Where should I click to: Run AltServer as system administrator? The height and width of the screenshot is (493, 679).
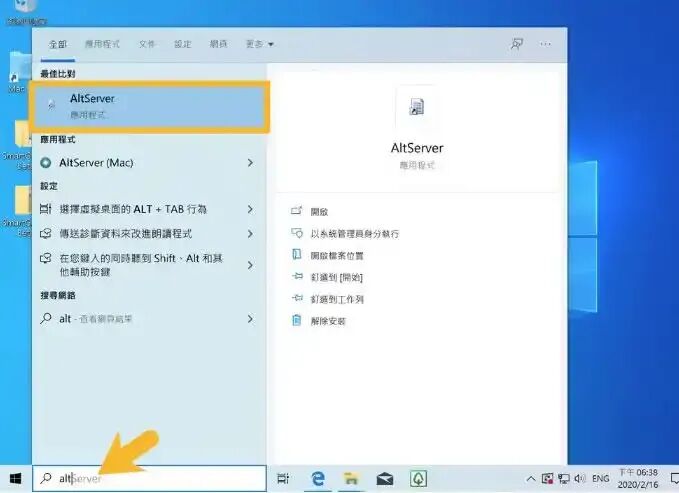355,234
